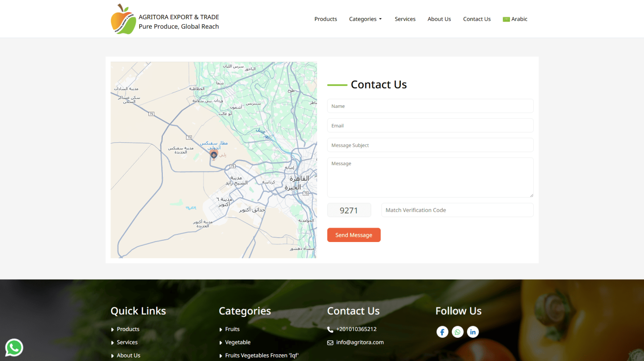The image size is (644, 361).
Task: Click the phone icon in footer
Action: click(x=330, y=330)
